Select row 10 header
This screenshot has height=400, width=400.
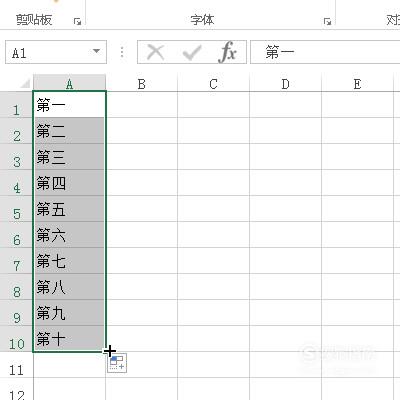pyautogui.click(x=16, y=339)
